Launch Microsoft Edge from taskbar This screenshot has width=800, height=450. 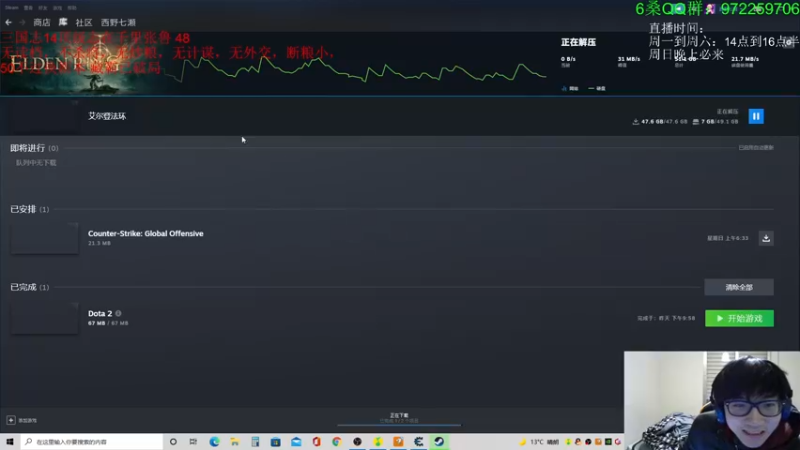[x=214, y=442]
